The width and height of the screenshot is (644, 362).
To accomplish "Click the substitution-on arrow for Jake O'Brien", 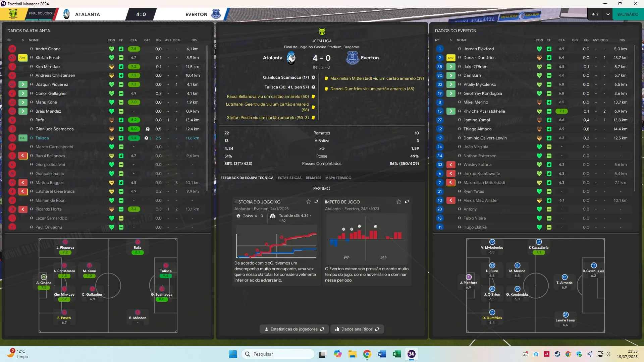I will coord(451,67).
